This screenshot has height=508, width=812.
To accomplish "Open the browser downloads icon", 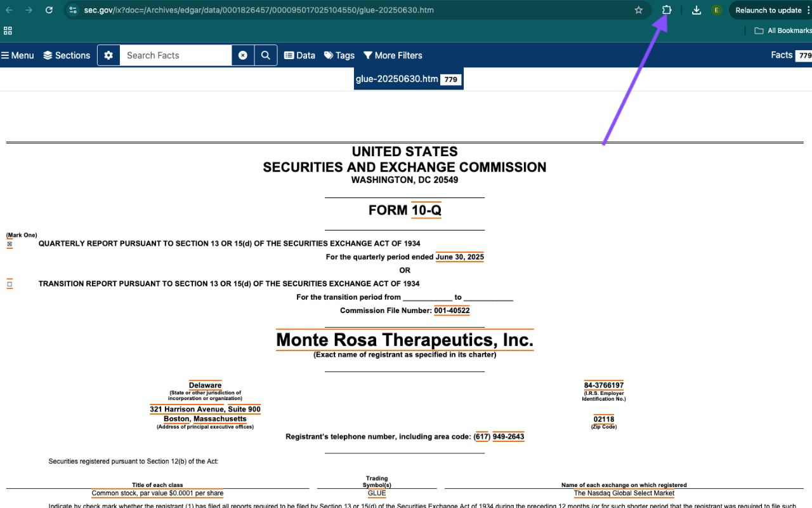I will [697, 10].
